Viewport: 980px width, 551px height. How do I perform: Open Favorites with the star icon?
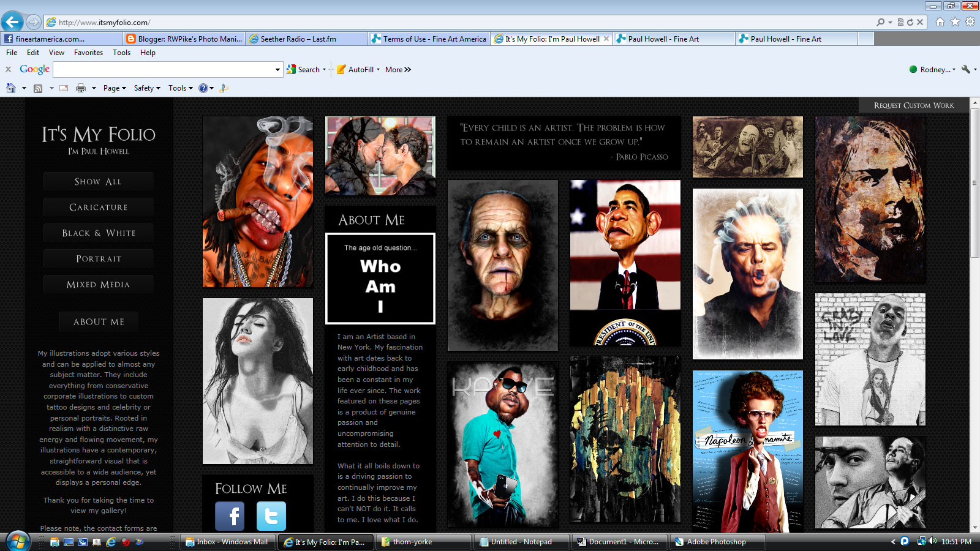[x=955, y=22]
